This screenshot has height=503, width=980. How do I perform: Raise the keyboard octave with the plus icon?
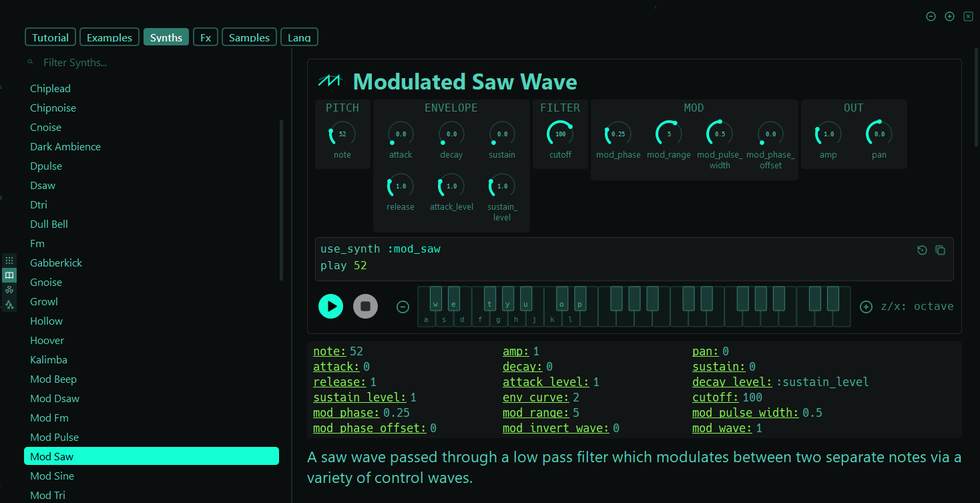pos(866,307)
